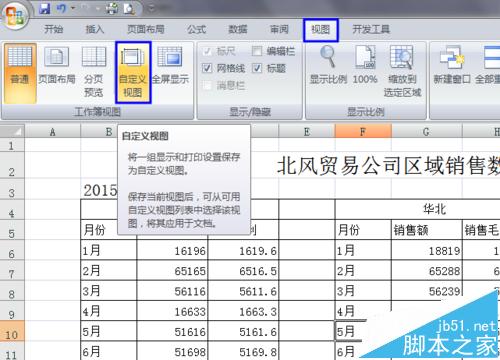The image size is (500, 360).
Task: Click the cell with value 5169.8
Action: pyautogui.click(x=243, y=351)
